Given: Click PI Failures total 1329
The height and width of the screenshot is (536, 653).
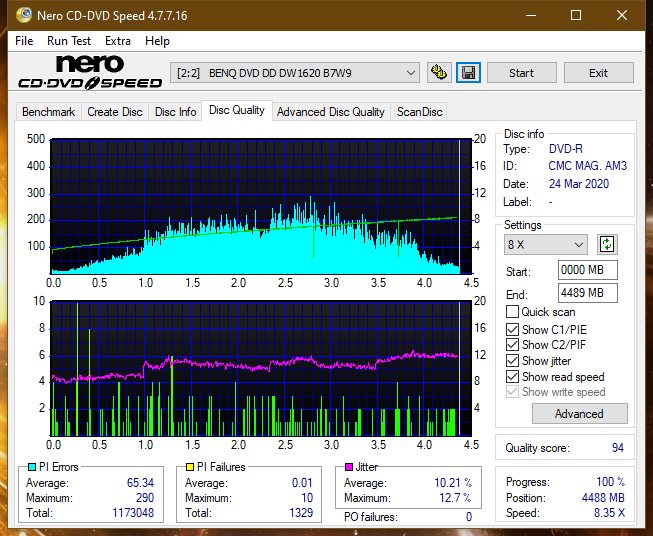Looking at the screenshot, I should pos(301,513).
